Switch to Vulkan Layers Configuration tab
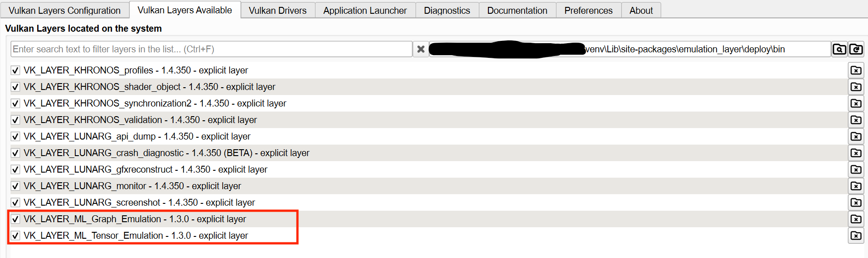This screenshot has height=258, width=868. point(65,10)
